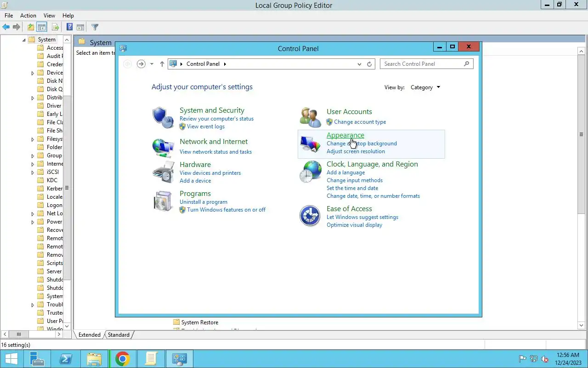Image resolution: width=588 pixels, height=368 pixels.
Task: Click the magnifier icon in Search Control Panel
Action: click(x=467, y=64)
